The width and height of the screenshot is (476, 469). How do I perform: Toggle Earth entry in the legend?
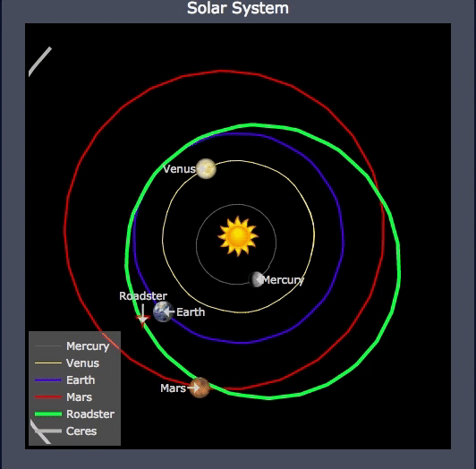(x=65, y=380)
